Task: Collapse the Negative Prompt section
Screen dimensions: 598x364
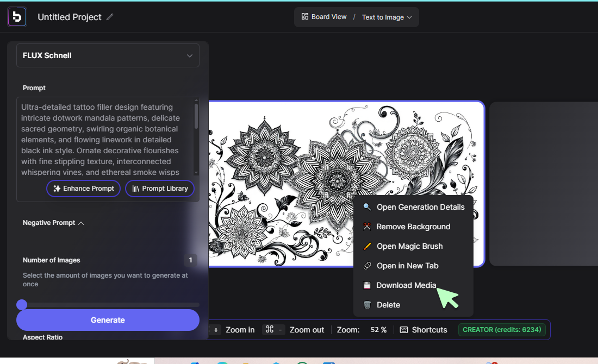Action: 53,223
